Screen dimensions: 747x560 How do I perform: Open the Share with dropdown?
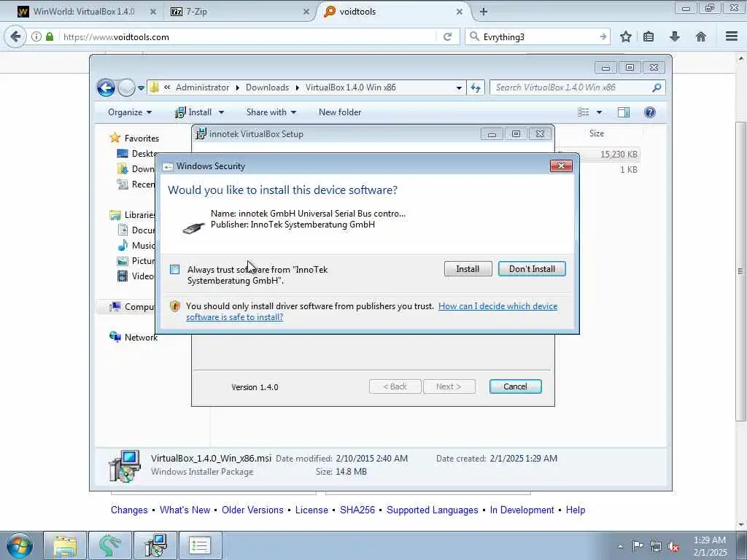point(271,112)
